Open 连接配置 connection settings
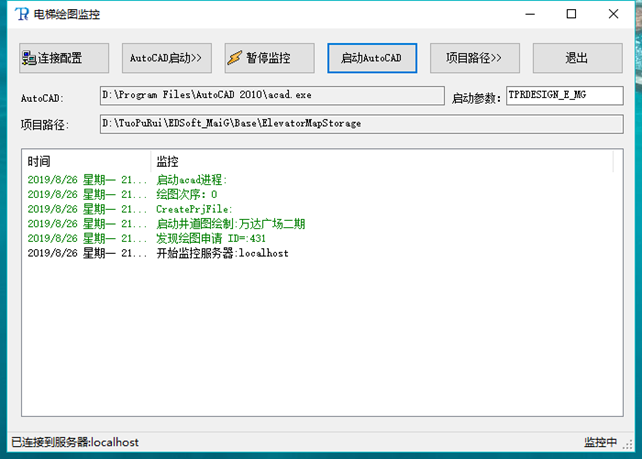The image size is (642, 459). [64, 58]
